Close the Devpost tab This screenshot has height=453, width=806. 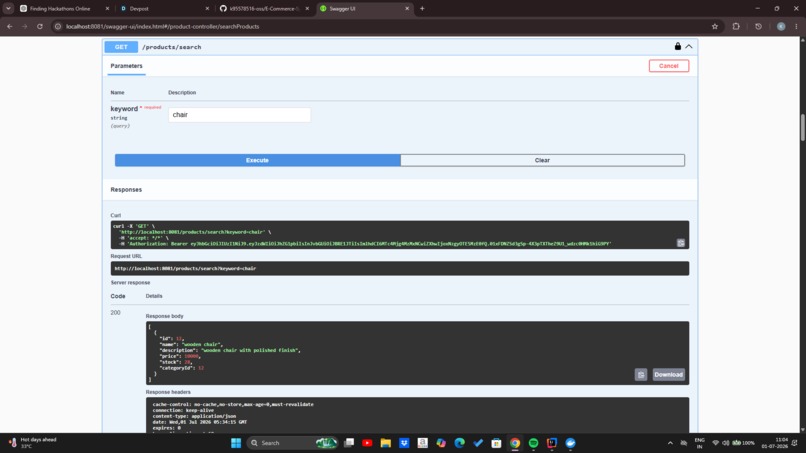207,9
